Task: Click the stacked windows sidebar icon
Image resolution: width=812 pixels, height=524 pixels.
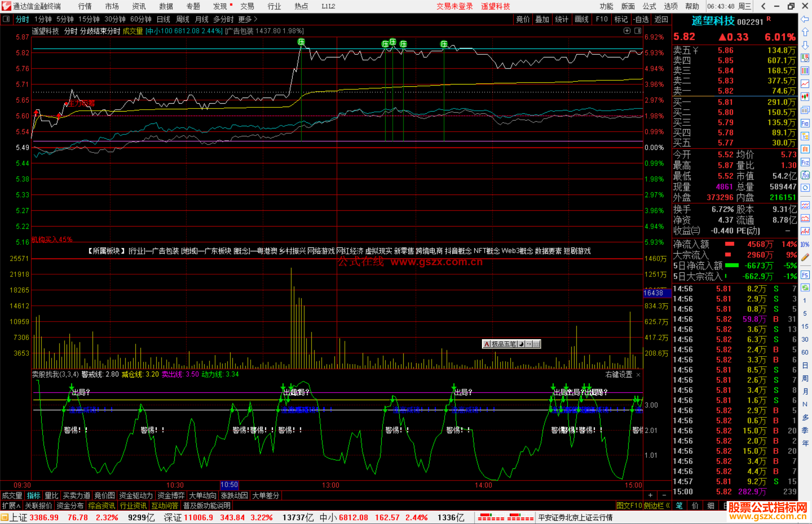Action: click(805, 110)
